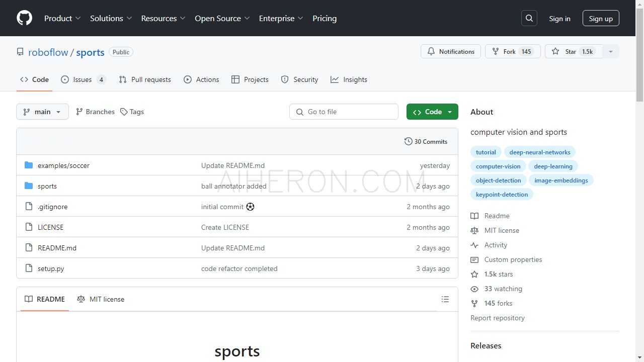
Task: Open search with the magnifier icon
Action: (529, 18)
